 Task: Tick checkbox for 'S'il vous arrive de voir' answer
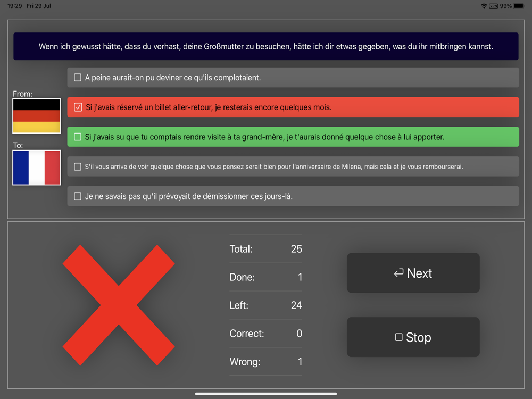[x=78, y=167]
